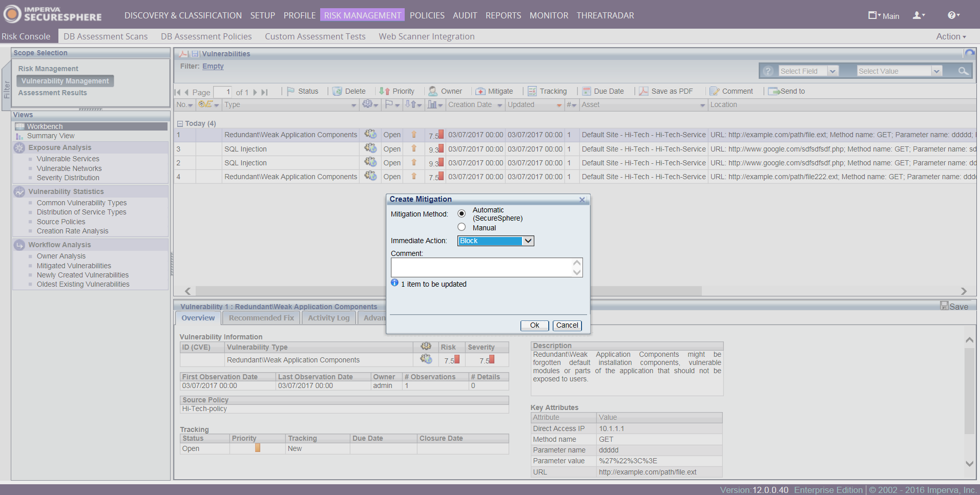Switch to Activity Log tab
Viewport: 980px width, 495px height.
(x=329, y=318)
